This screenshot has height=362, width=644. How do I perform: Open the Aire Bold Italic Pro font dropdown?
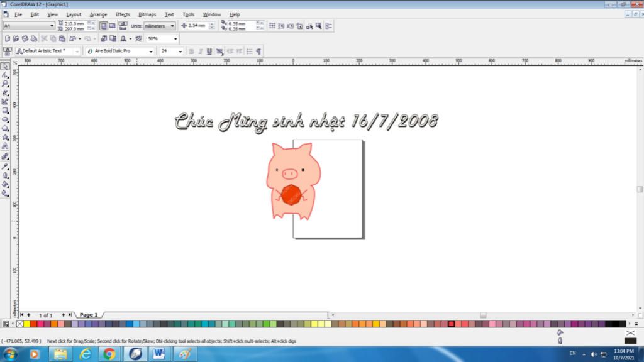click(151, 52)
